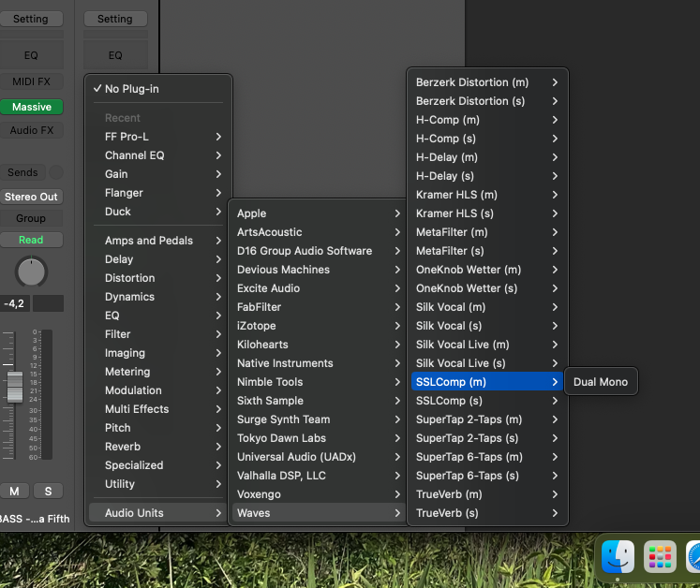Click the second channel Setting button

(x=115, y=19)
